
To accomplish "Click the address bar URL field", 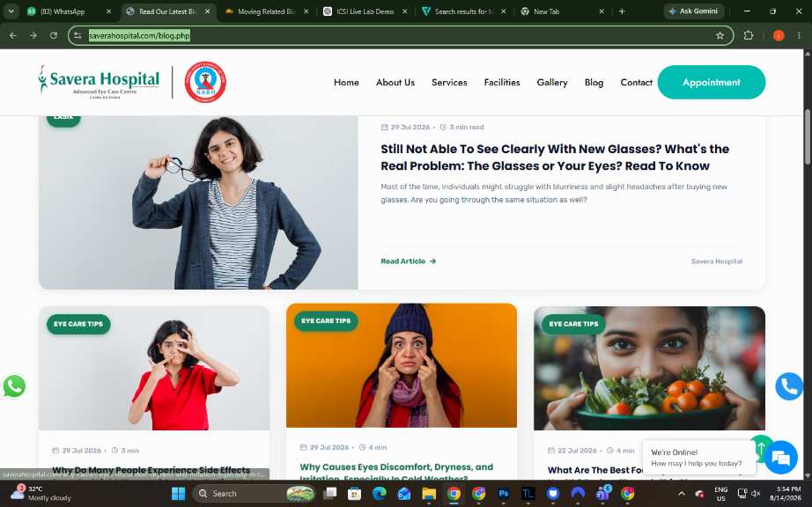I will point(399,36).
